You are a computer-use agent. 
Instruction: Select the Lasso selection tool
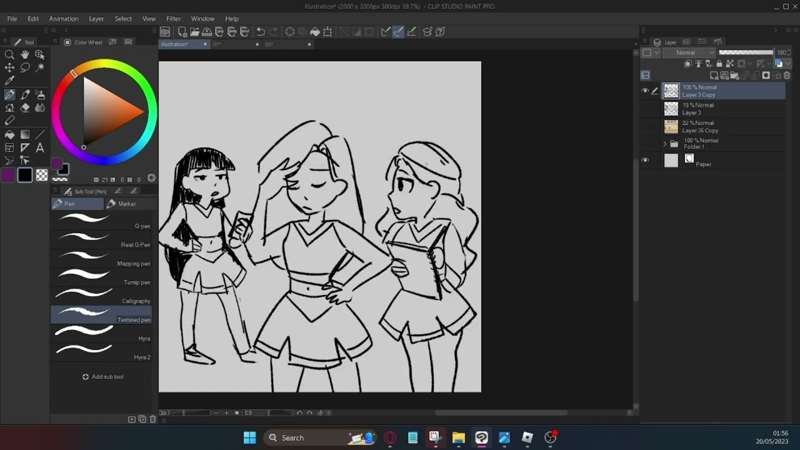(x=24, y=67)
